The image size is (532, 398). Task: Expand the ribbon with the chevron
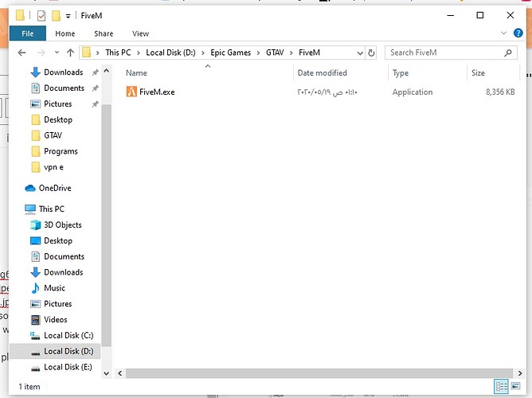tap(504, 33)
